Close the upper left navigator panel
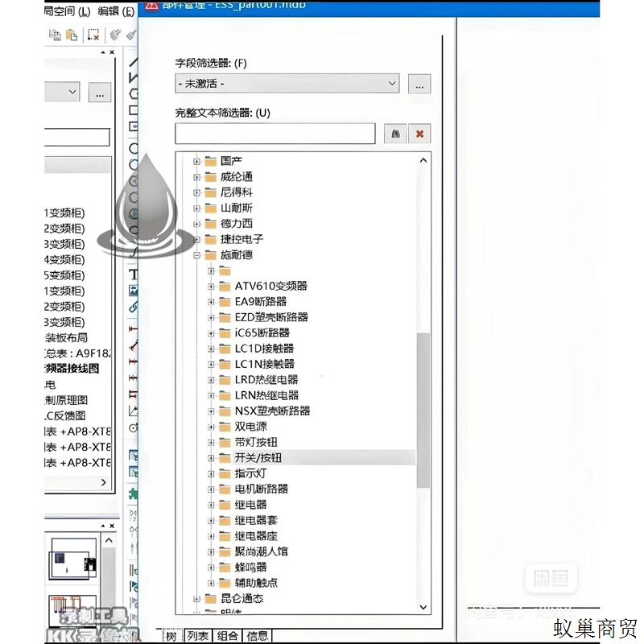 [112, 52]
